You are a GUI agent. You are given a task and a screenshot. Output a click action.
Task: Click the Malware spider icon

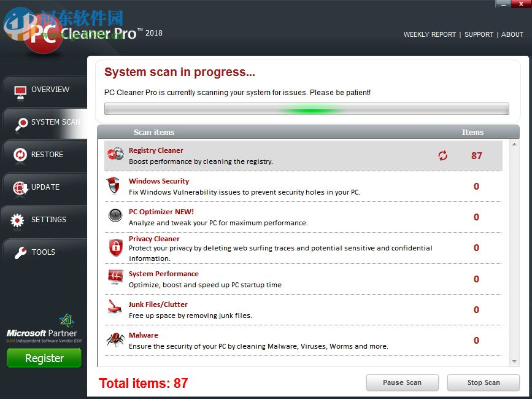(x=115, y=339)
